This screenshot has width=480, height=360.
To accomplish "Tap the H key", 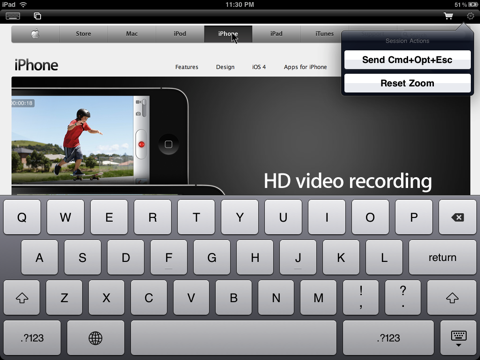I will (255, 257).
